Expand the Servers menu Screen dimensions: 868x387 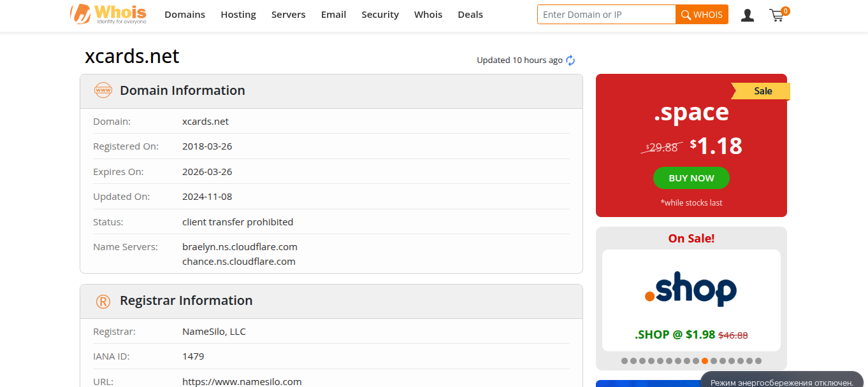click(288, 15)
